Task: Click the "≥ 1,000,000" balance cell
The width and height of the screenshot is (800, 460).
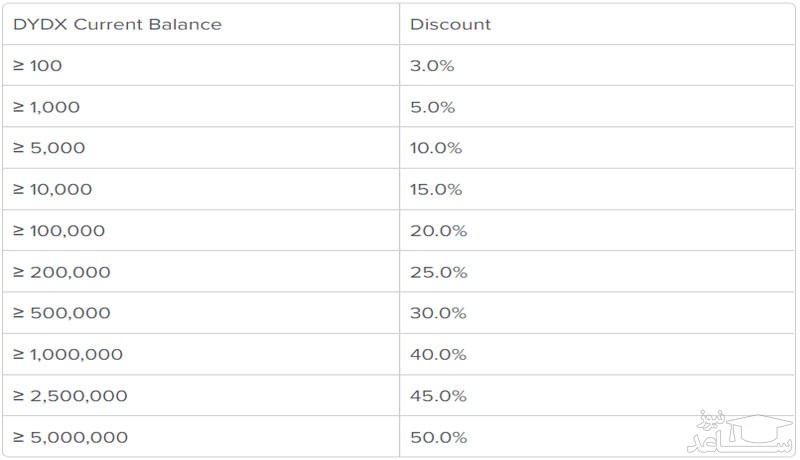Action: coord(67,355)
